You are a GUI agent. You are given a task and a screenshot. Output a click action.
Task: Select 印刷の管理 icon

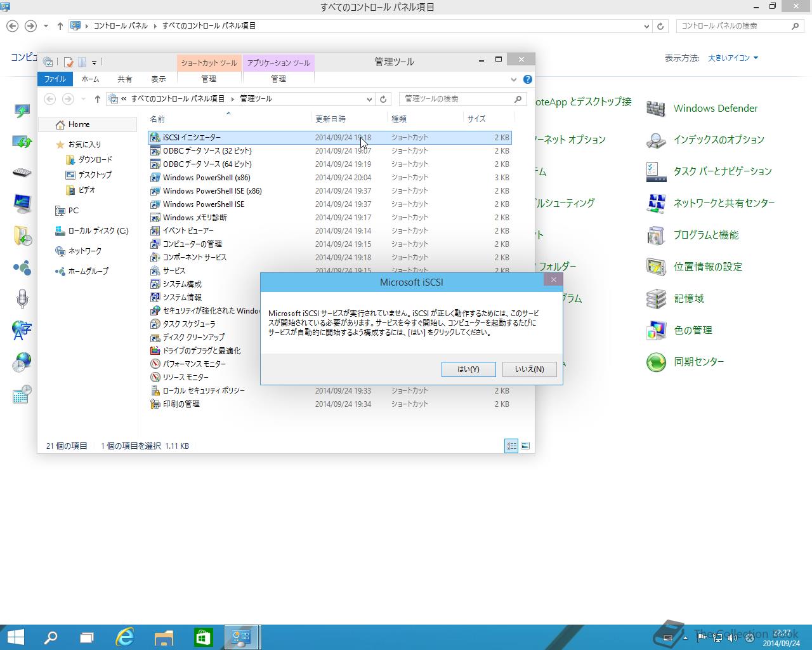tap(155, 404)
